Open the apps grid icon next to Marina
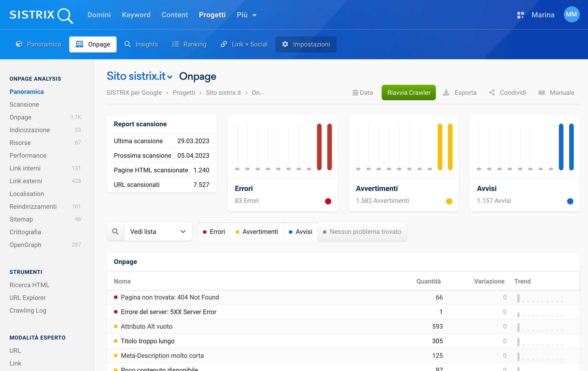The width and height of the screenshot is (588, 371). click(520, 15)
